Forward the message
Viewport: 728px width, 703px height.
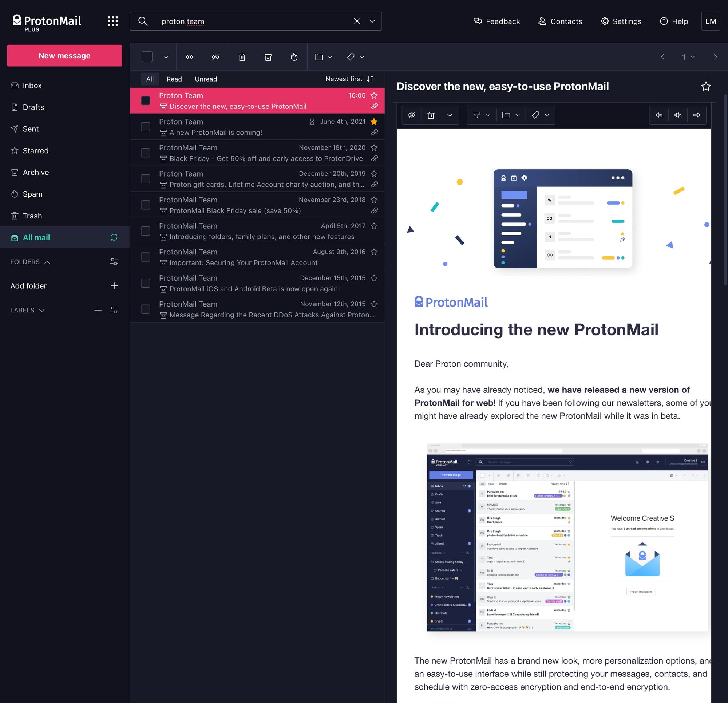[697, 115]
